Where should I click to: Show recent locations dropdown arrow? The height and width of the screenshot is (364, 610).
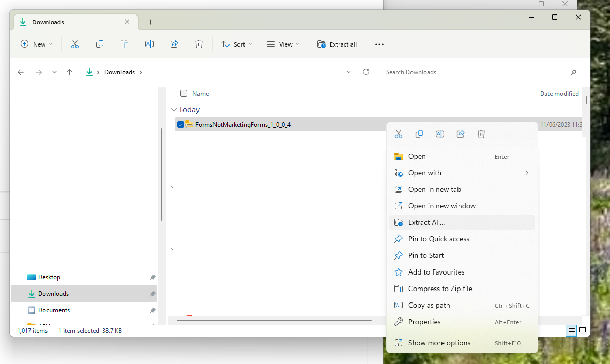(54, 72)
